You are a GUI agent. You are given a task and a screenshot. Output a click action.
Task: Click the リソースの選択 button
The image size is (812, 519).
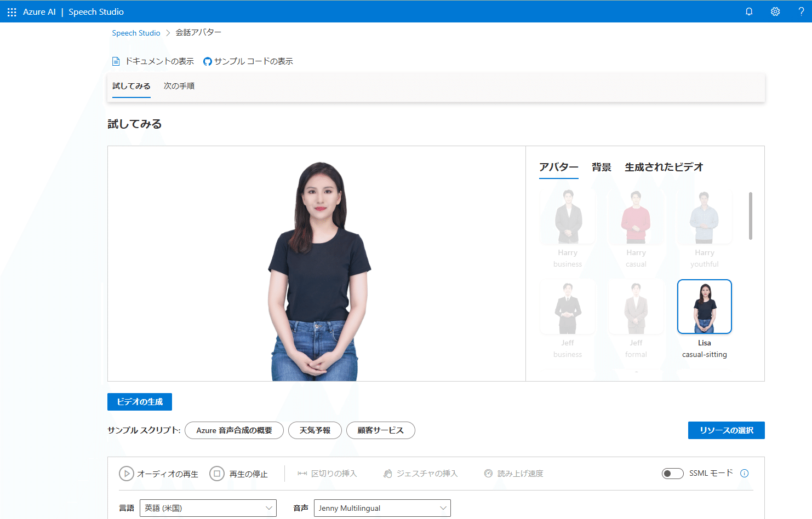click(727, 430)
